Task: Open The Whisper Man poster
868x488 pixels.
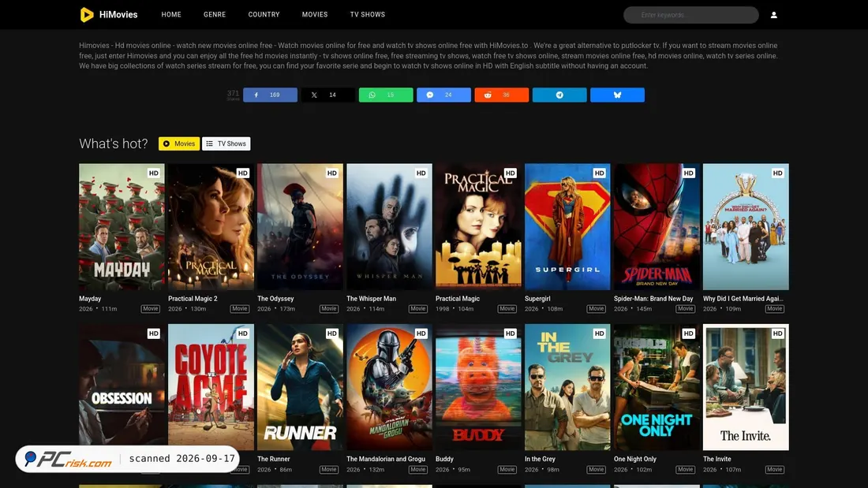Action: pyautogui.click(x=389, y=227)
